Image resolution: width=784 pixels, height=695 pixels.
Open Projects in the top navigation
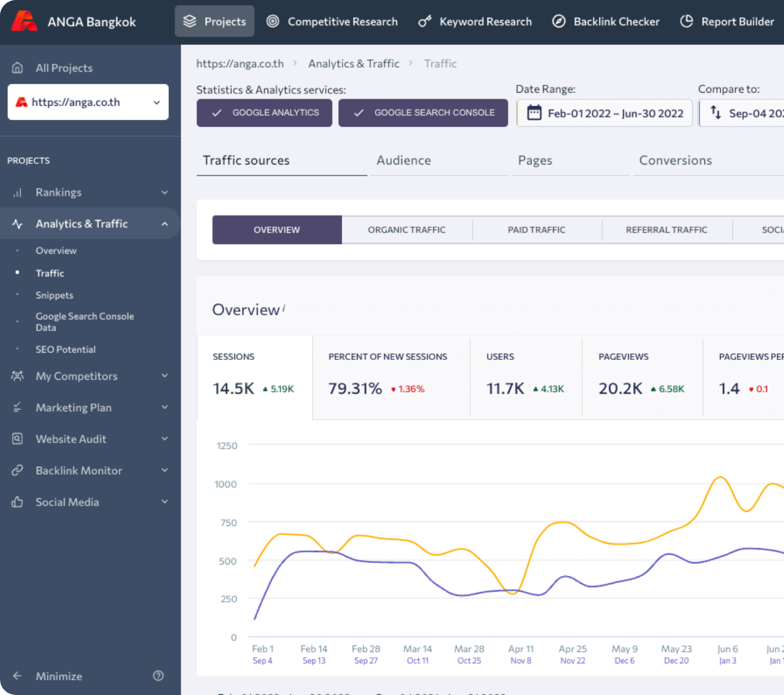215,21
